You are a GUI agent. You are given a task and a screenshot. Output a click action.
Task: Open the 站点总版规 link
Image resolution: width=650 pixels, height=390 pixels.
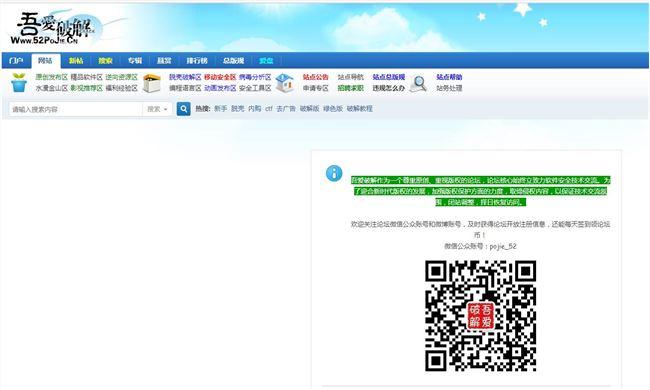point(388,77)
